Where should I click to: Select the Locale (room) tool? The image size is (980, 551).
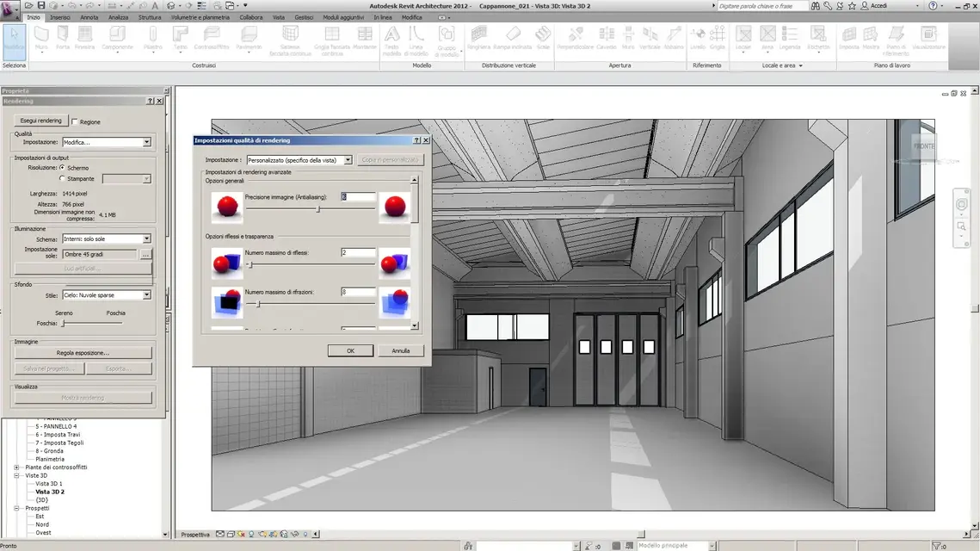point(743,39)
